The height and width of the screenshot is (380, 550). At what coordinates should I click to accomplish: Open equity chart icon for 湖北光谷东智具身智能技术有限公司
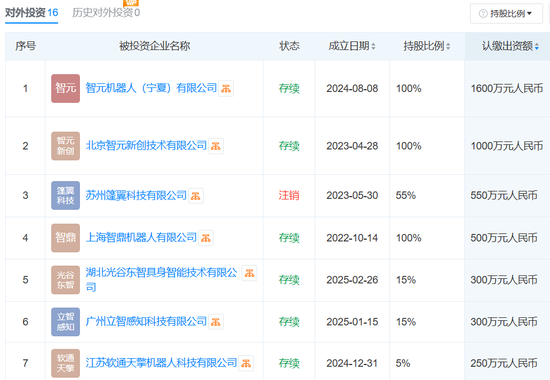[249, 273]
